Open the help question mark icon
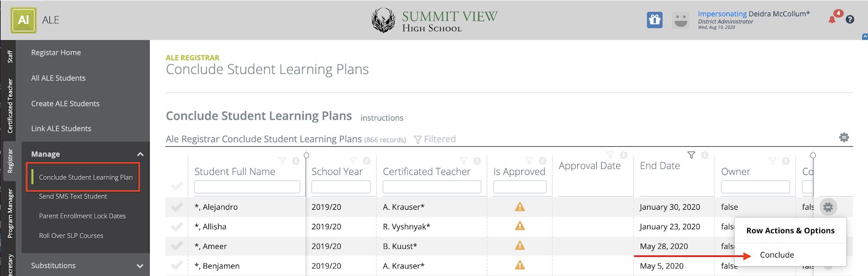This screenshot has height=276, width=868. (850, 20)
